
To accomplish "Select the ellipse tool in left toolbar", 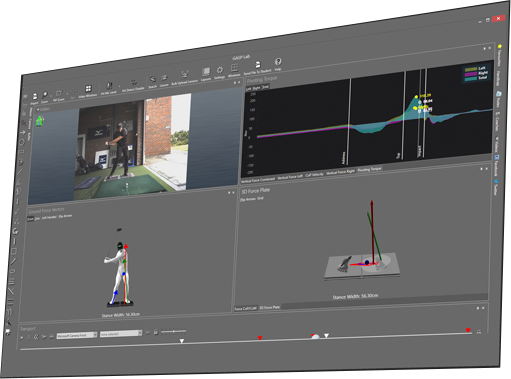I will 12,271.
